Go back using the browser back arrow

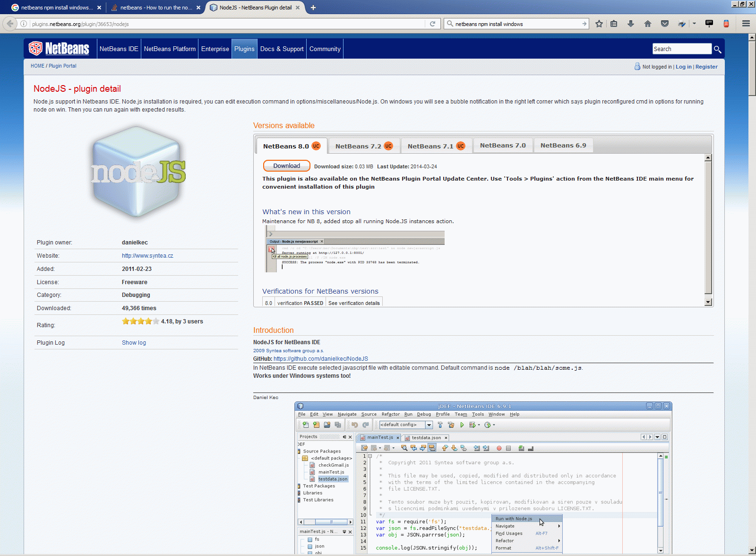point(10,24)
